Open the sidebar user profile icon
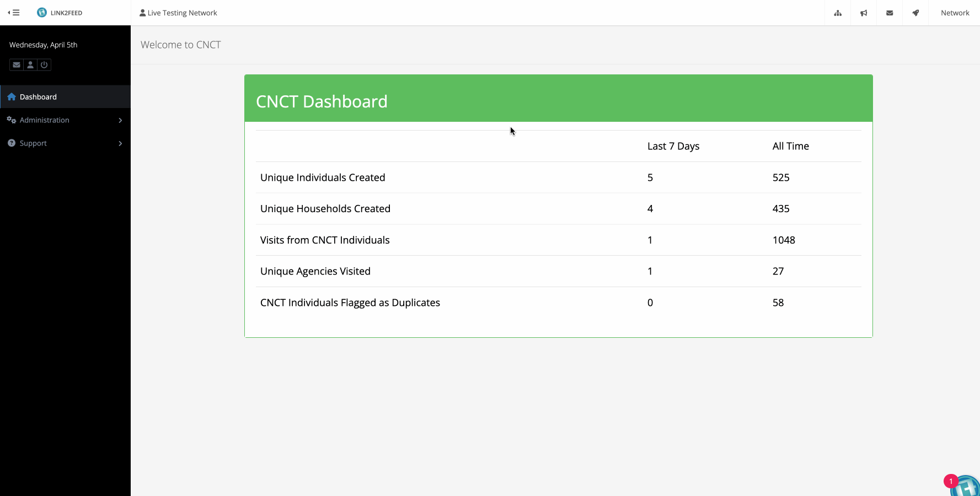The width and height of the screenshot is (980, 496). click(30, 65)
